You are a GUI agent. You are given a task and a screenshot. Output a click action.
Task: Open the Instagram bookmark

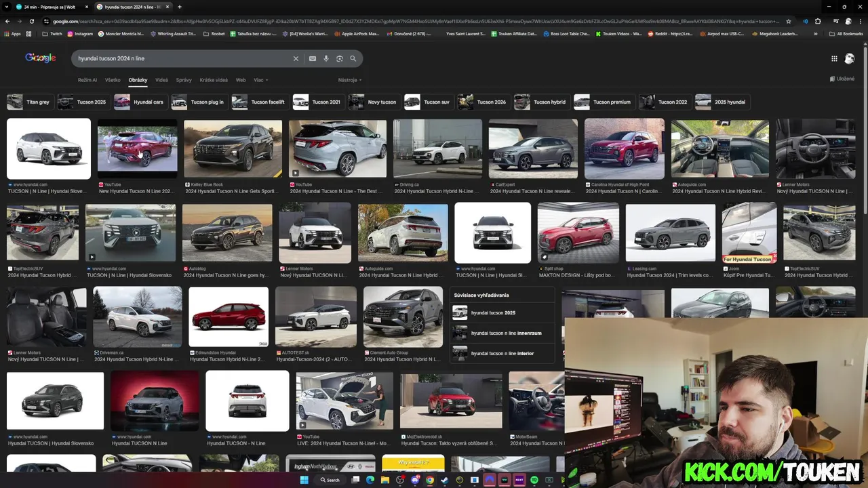coord(81,33)
